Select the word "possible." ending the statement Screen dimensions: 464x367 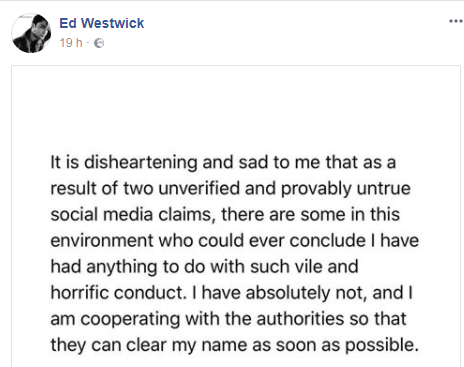coord(382,345)
